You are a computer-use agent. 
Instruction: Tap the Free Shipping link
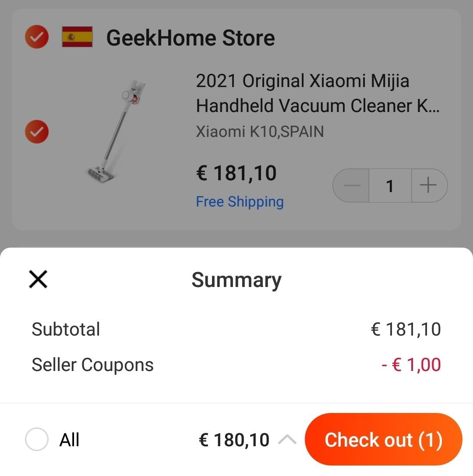(240, 202)
